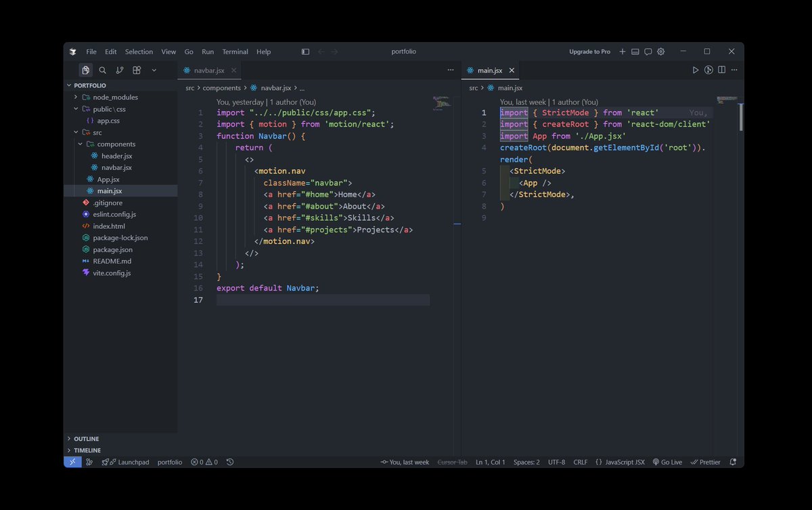The height and width of the screenshot is (510, 812).
Task: Open eslint.config.js file
Action: pos(120,214)
